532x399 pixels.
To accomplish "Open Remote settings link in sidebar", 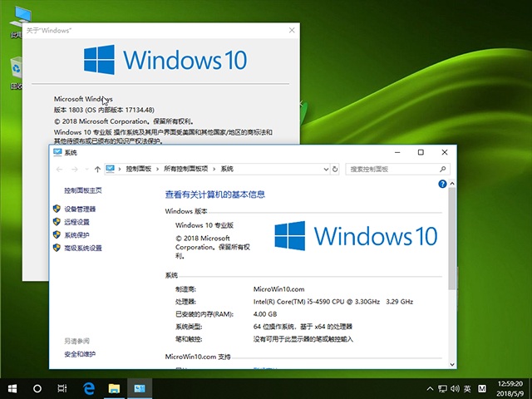I will tap(76, 222).
